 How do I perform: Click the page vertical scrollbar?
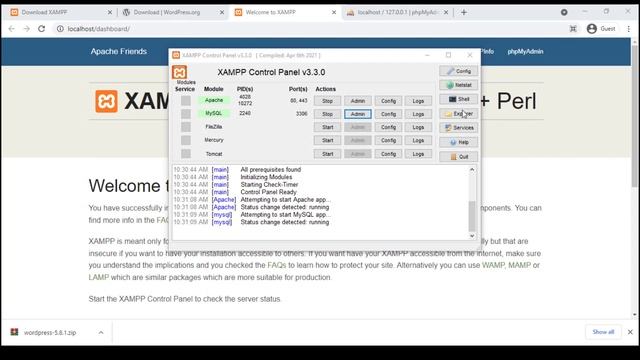[x=634, y=116]
